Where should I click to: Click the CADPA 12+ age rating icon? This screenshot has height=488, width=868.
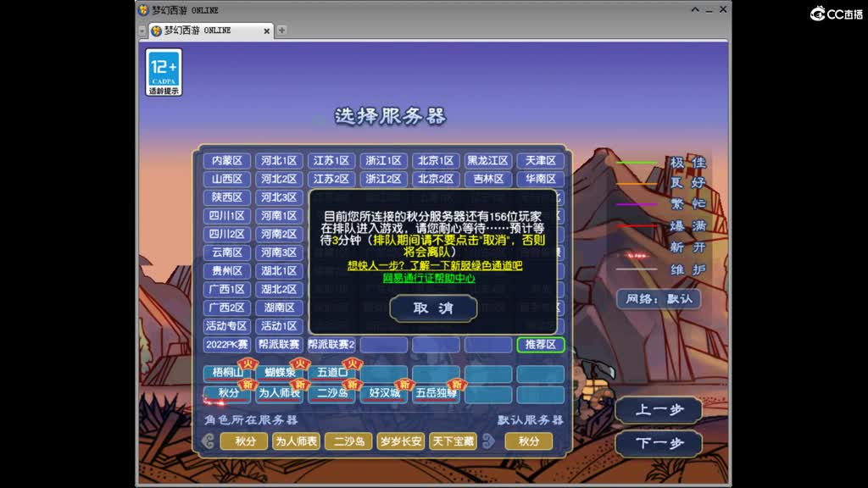(x=164, y=73)
